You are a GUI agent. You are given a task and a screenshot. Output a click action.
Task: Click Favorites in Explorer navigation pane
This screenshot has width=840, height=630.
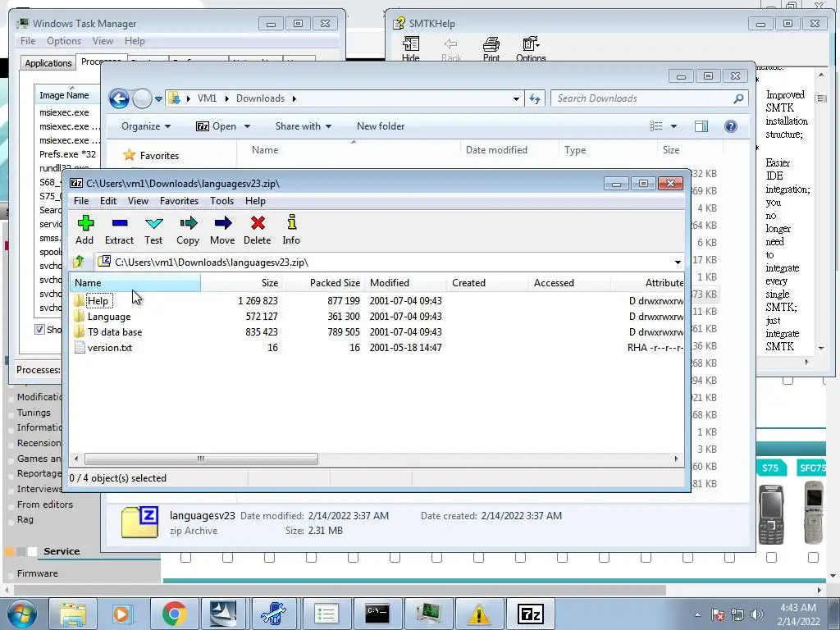[159, 155]
